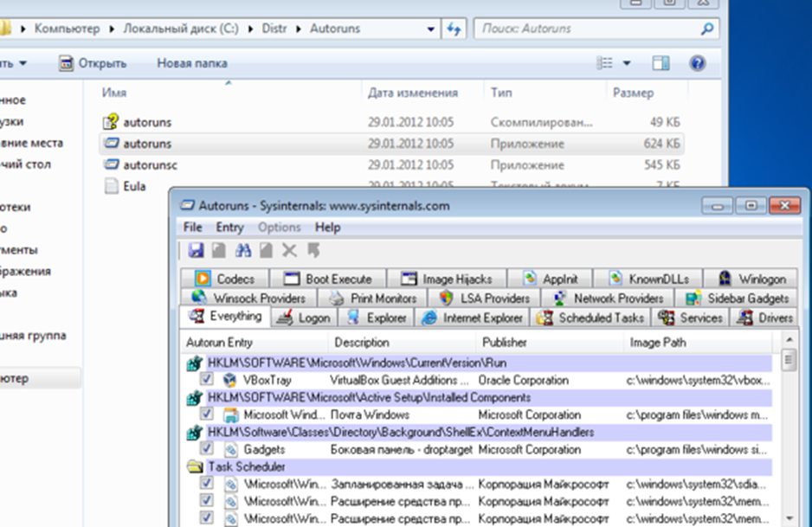812x527 pixels.
Task: Switch to the Logon tab
Action: tap(304, 318)
